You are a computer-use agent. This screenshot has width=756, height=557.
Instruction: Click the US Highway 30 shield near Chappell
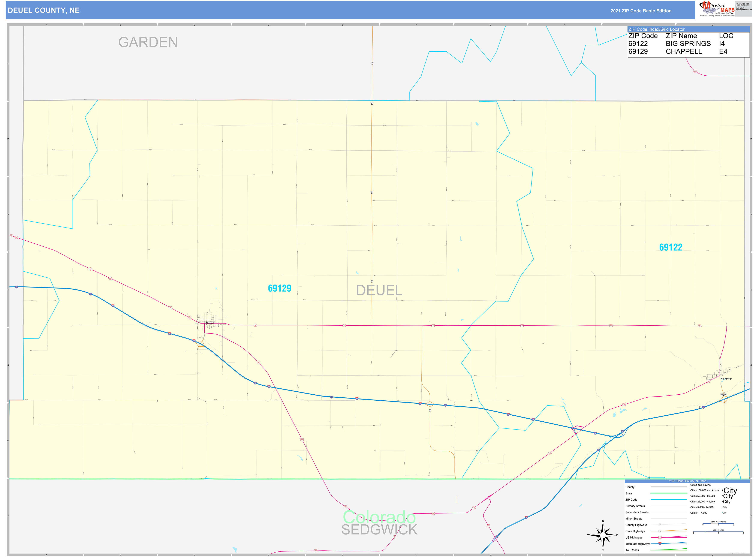click(x=255, y=325)
